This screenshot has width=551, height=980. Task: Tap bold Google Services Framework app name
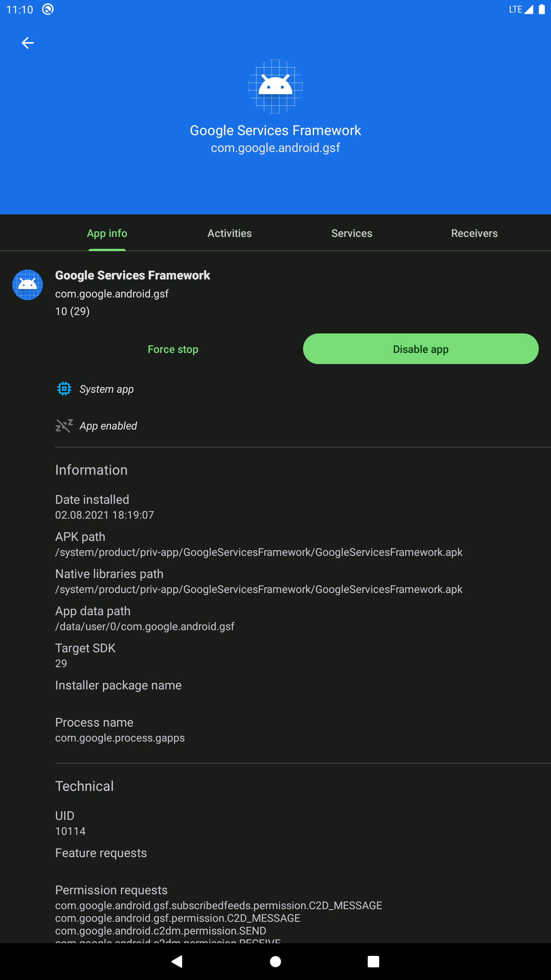(133, 275)
